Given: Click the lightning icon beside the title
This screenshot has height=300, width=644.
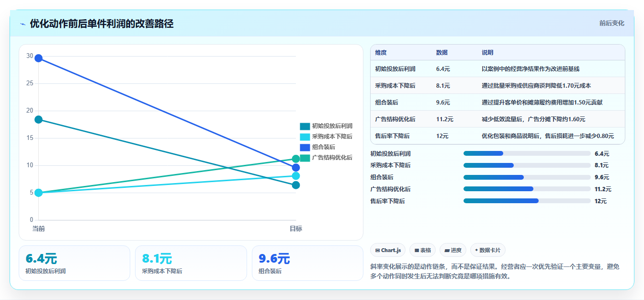Looking at the screenshot, I should (23, 24).
